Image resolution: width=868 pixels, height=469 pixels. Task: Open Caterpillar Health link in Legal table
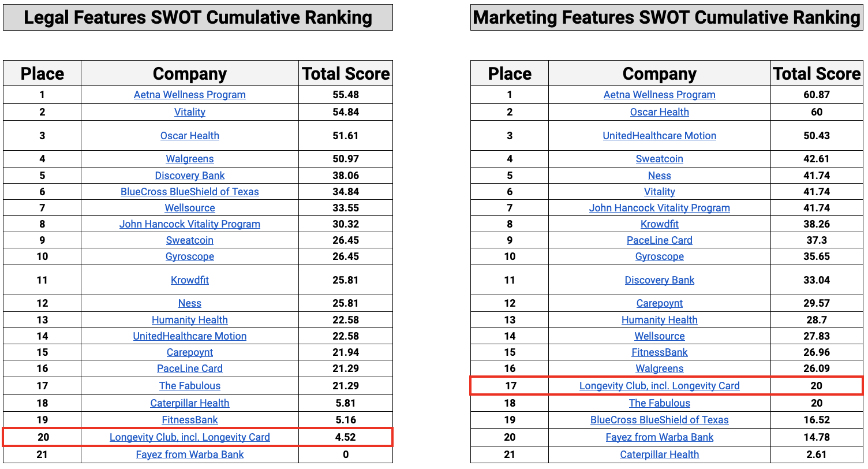coord(189,403)
